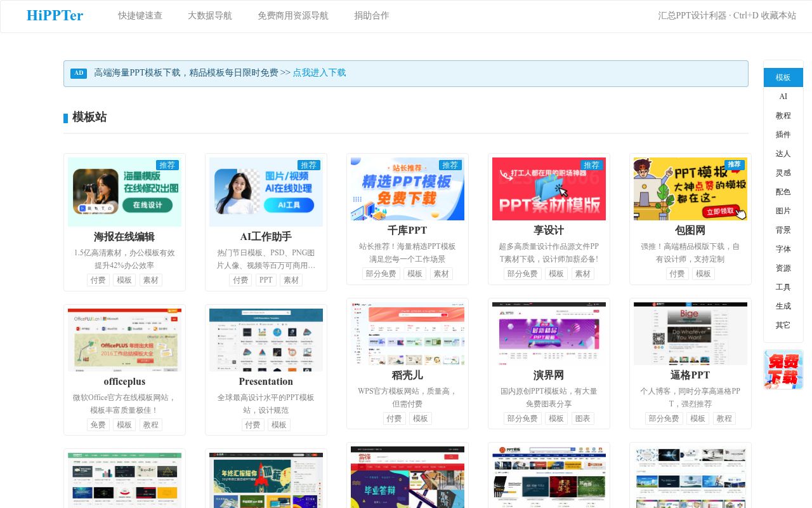Go to 达人 in the sidebar

[x=783, y=154]
